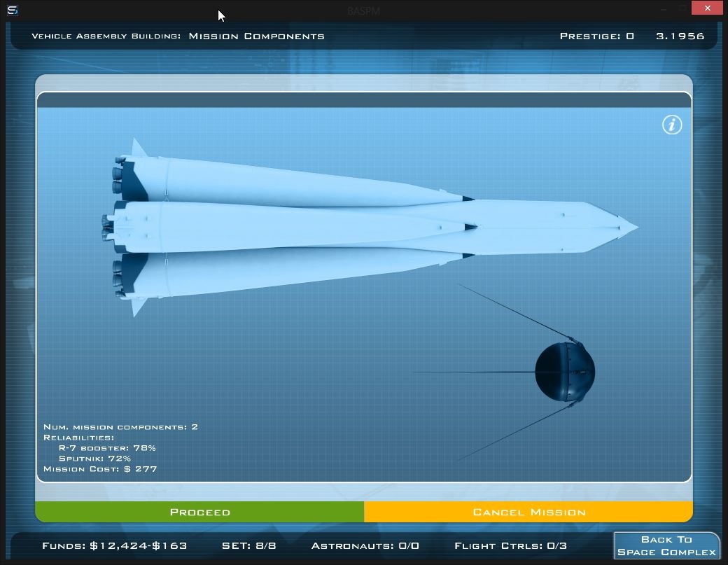Click the Astronauts: 0/0 indicator
Screen dimensions: 728x565
click(365, 545)
